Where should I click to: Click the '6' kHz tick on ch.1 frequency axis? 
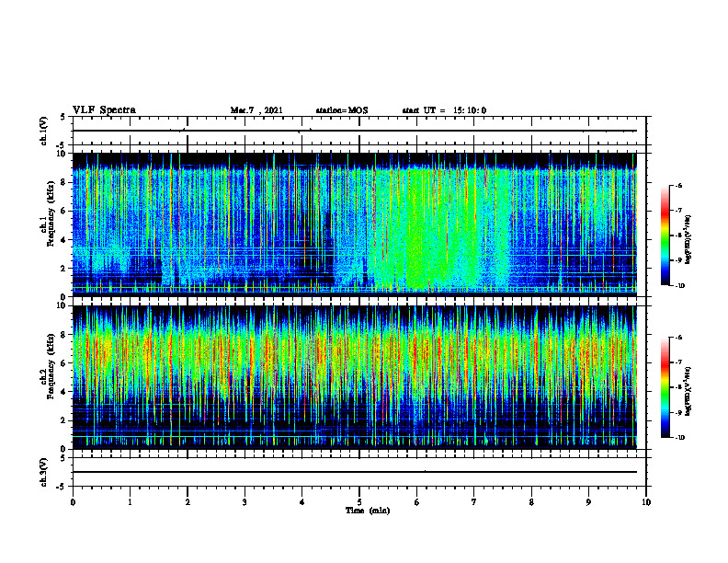click(x=65, y=211)
